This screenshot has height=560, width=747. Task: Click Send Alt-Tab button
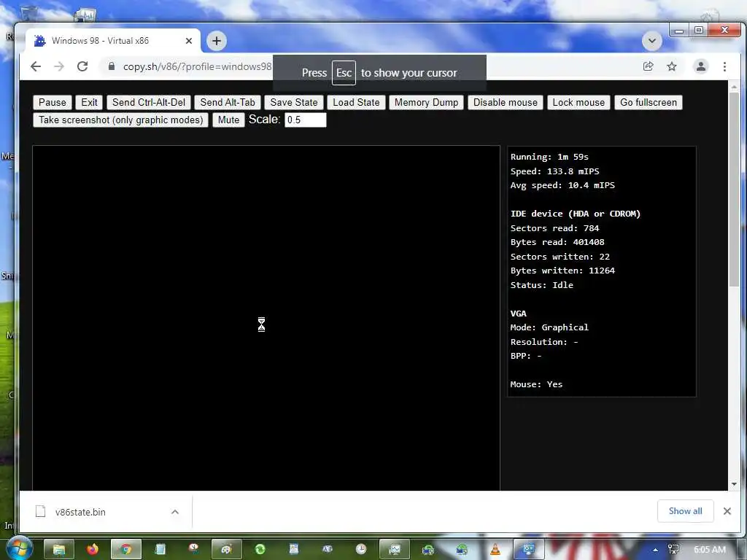point(228,102)
